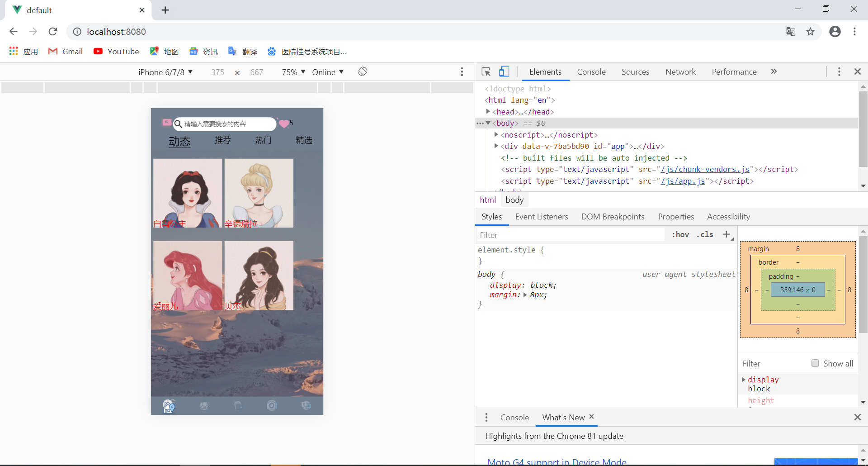The image size is (868, 466).
Task: Open the Event Listeners pane
Action: point(542,217)
